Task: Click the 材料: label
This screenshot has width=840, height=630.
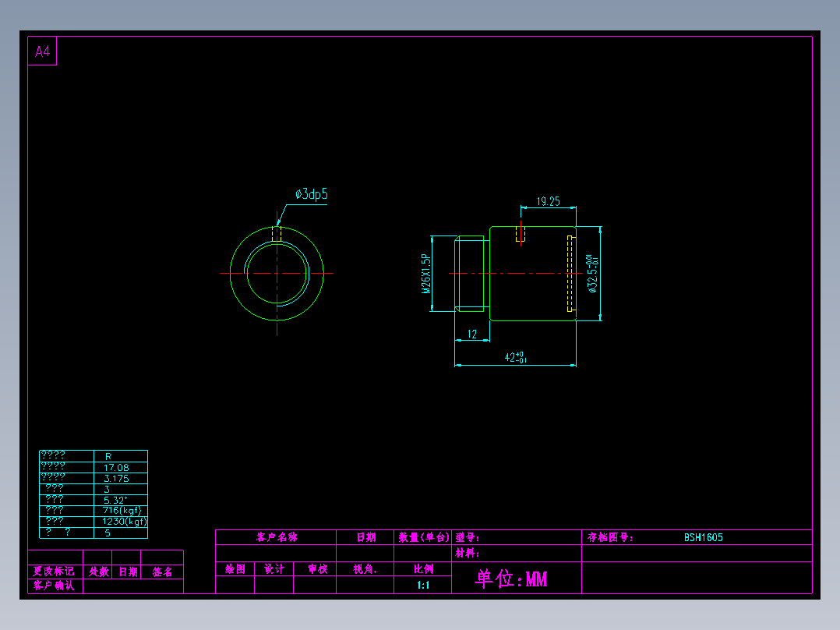Action: [x=468, y=553]
